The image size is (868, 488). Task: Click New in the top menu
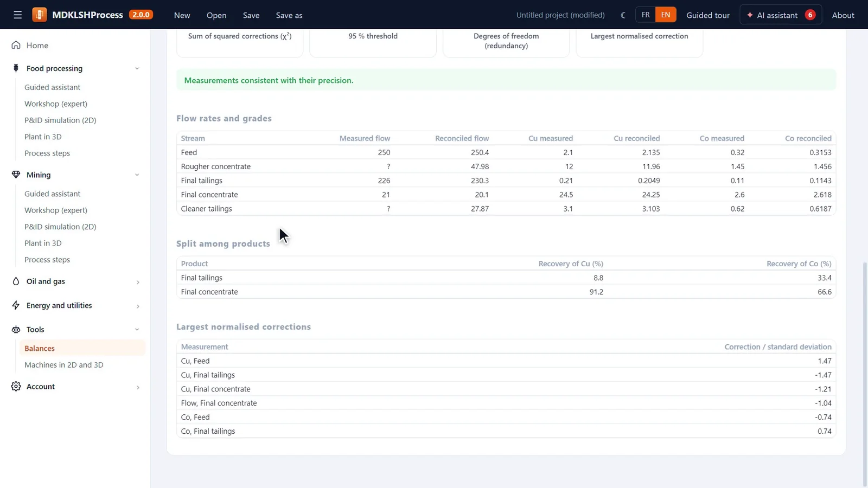pos(182,15)
